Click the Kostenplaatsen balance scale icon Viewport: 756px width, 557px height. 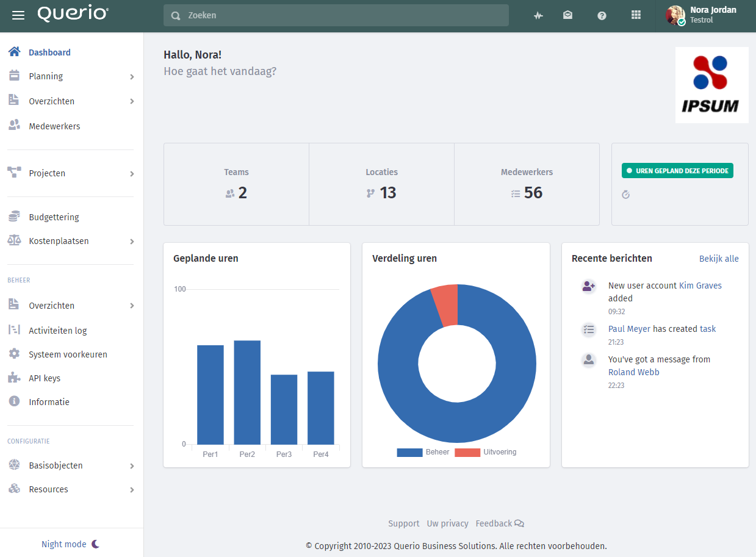14,240
